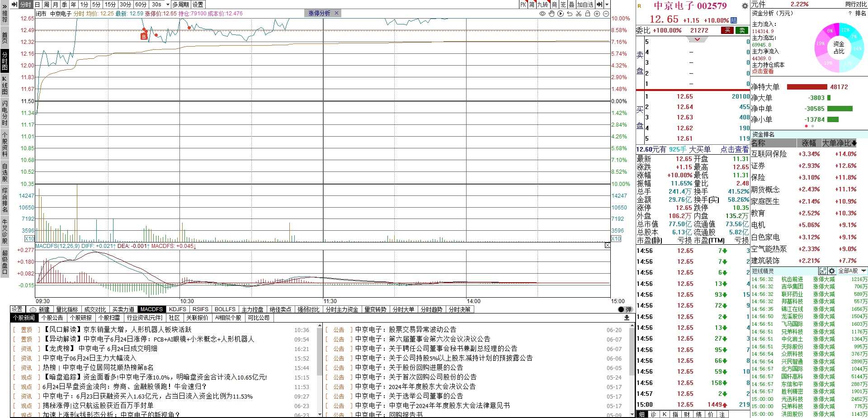Viewport: 868px width, 418px height.
Task: Click the green 净中单 bar
Action: tap(840, 109)
